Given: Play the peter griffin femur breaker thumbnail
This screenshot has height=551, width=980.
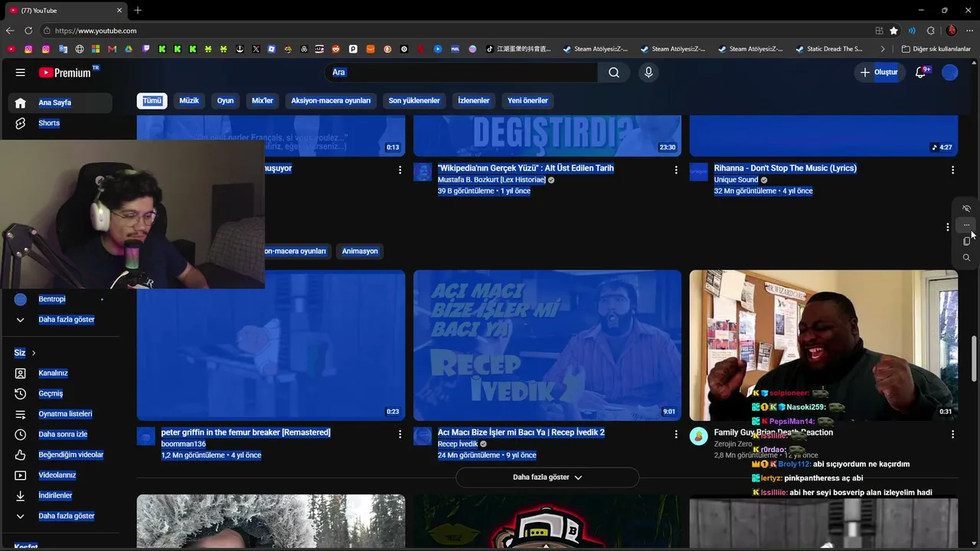Looking at the screenshot, I should [271, 345].
